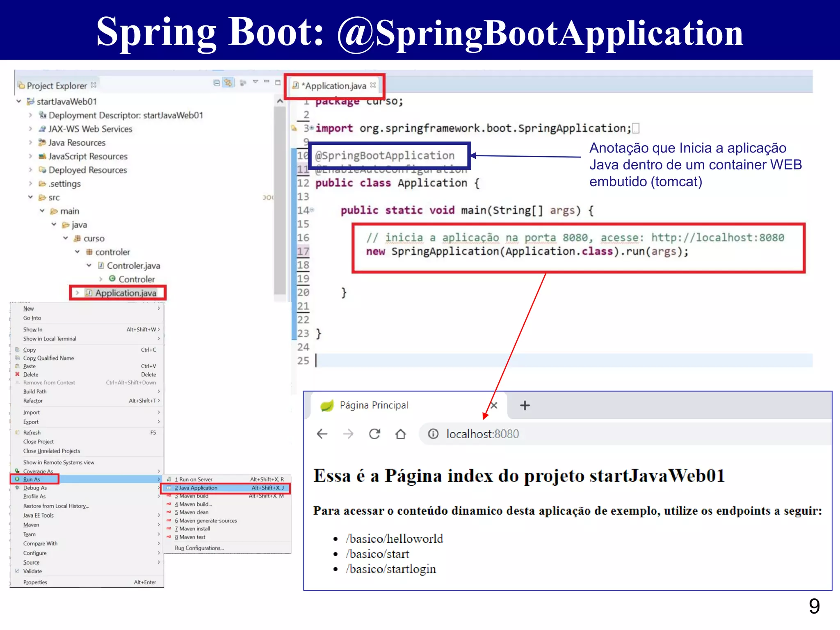Go to the browser Home page
Image resolution: width=840 pixels, height=630 pixels.
click(401, 434)
